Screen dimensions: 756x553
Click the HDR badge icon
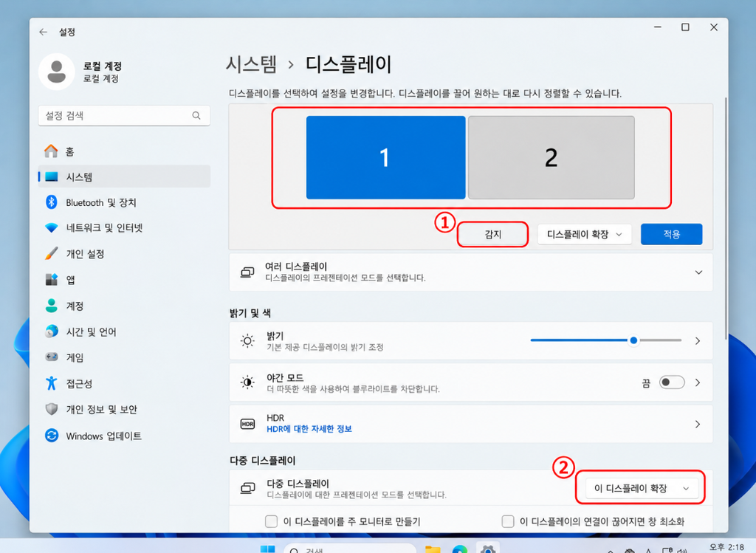click(247, 424)
